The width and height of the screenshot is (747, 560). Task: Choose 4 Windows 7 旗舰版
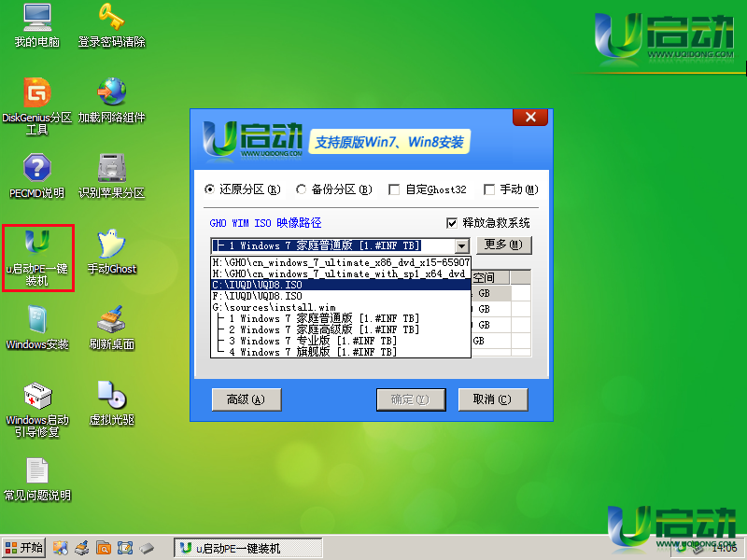pyautogui.click(x=341, y=352)
